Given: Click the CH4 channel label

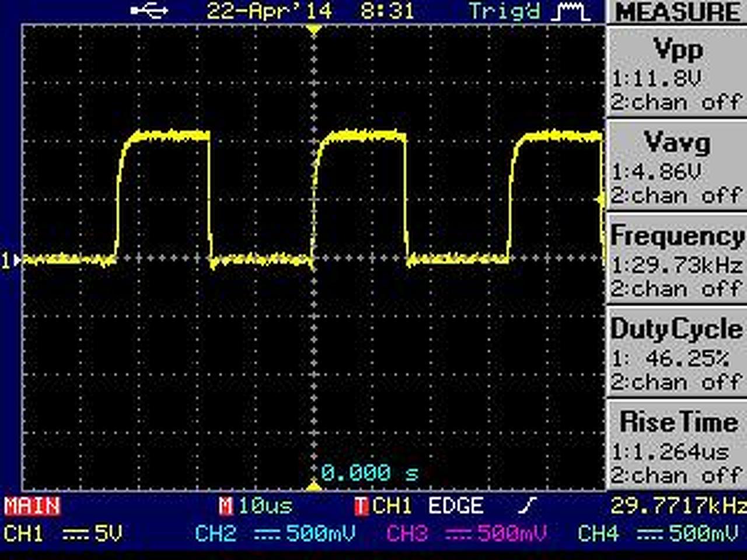Looking at the screenshot, I should tap(599, 533).
